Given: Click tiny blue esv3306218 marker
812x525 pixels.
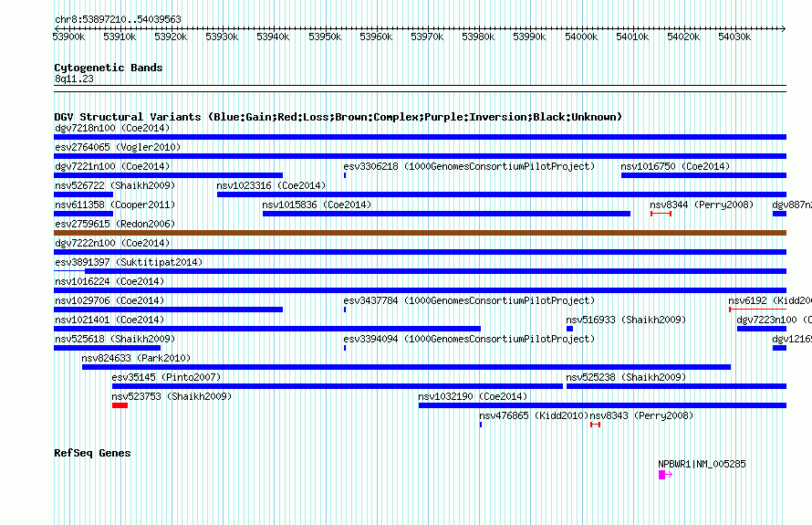Looking at the screenshot, I should pos(345,175).
